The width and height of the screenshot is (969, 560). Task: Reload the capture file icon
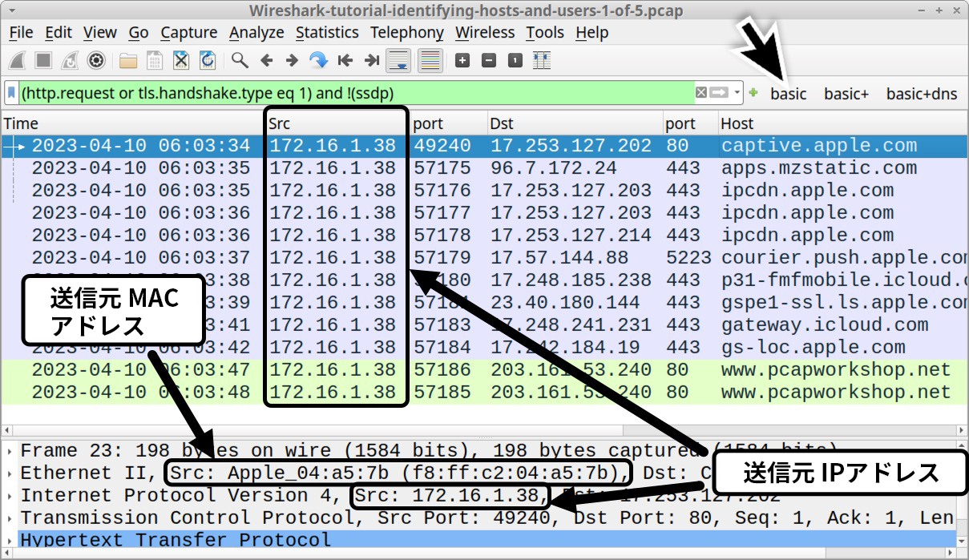[208, 60]
